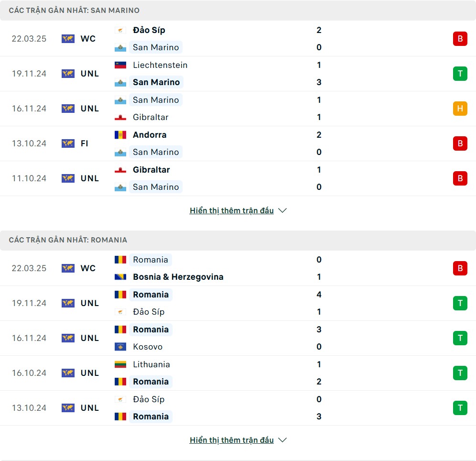Select the Bosnia & Herzegovina team name
This screenshot has height=461, width=476.
[178, 277]
